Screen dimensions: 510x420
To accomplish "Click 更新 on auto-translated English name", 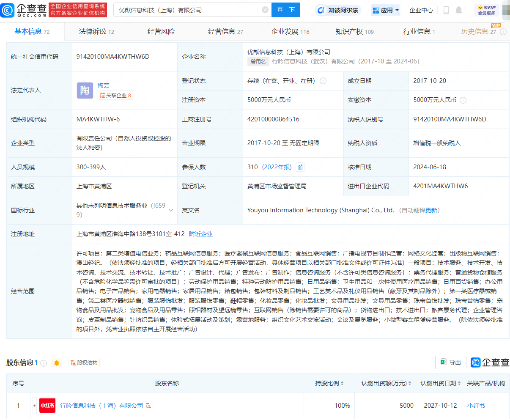I will [431, 210].
